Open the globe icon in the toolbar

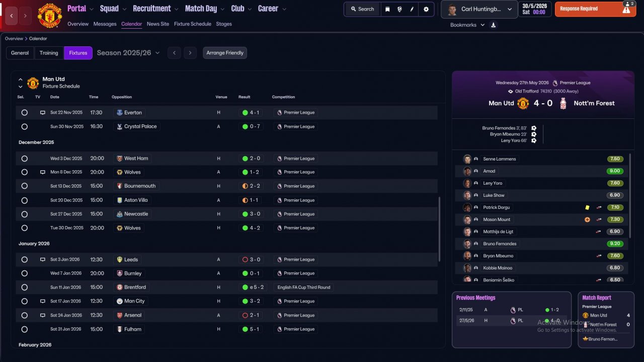399,9
